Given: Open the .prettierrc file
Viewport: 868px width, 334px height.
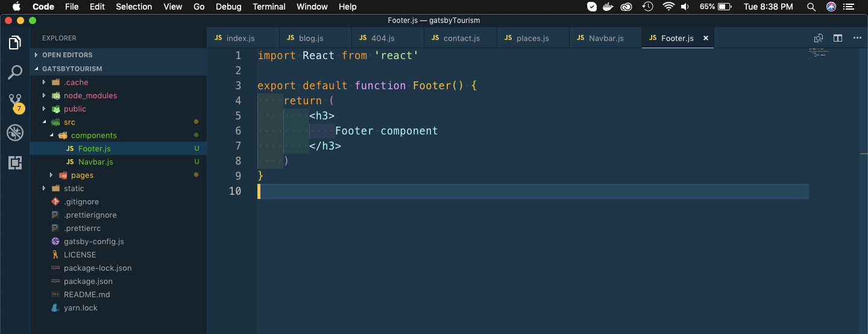Looking at the screenshot, I should click(118, 228).
